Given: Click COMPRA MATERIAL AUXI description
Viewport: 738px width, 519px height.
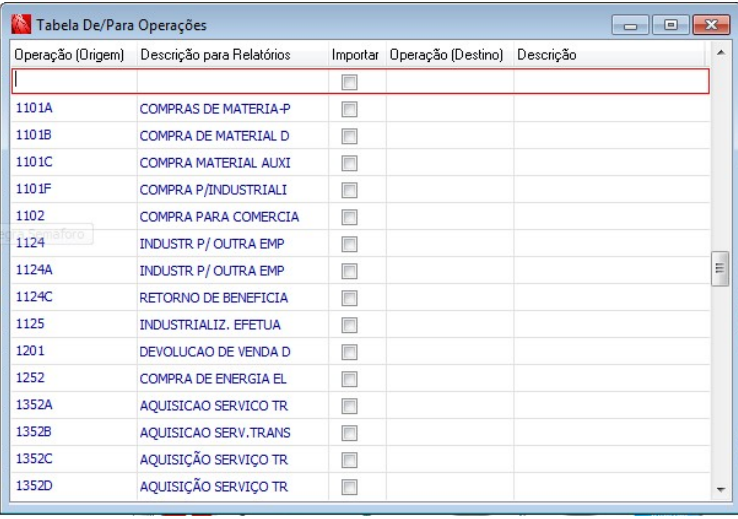Looking at the screenshot, I should click(x=215, y=163).
